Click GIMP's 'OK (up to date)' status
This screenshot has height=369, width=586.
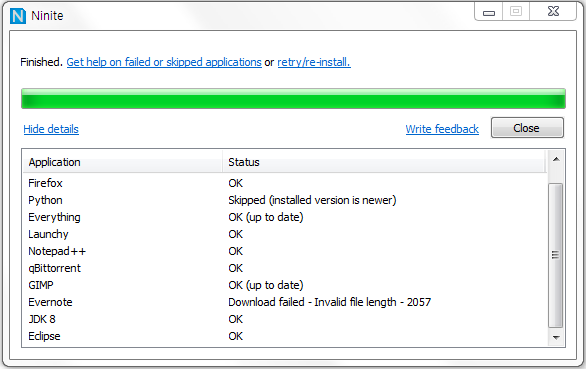pyautogui.click(x=266, y=285)
